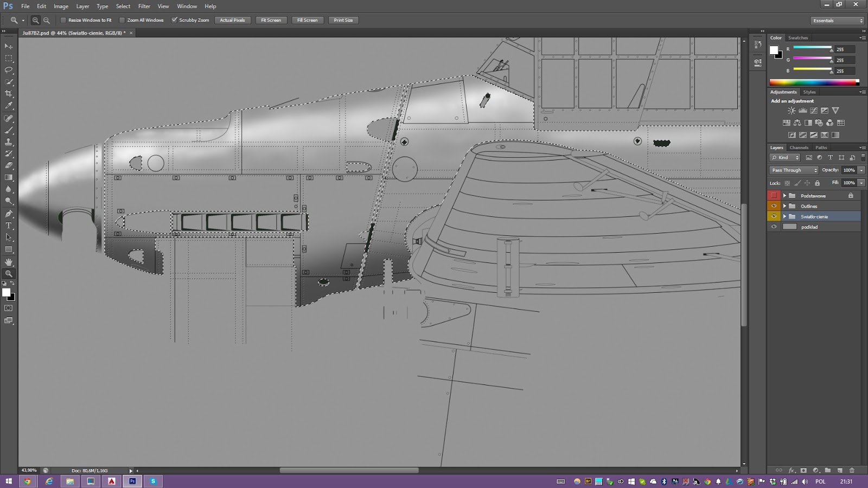Select the Gradient tool
Viewport: 868px width, 488px height.
click(9, 177)
